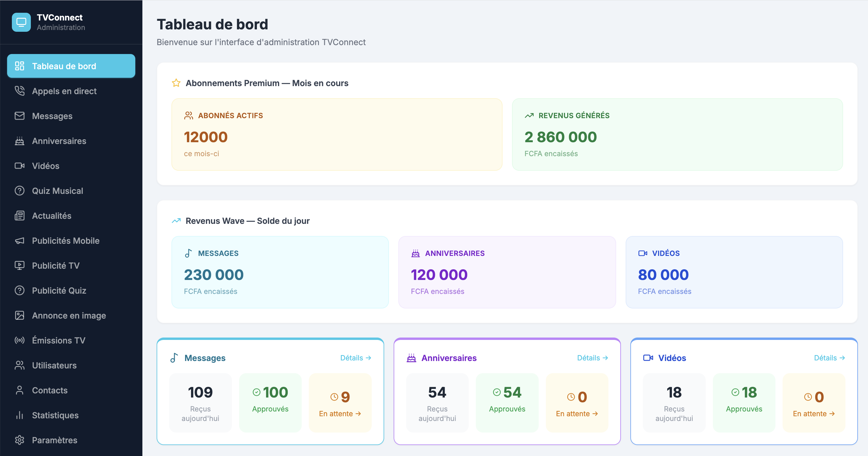Select Publicités Mobile menu entry
Image resolution: width=868 pixels, height=456 pixels.
point(71,241)
